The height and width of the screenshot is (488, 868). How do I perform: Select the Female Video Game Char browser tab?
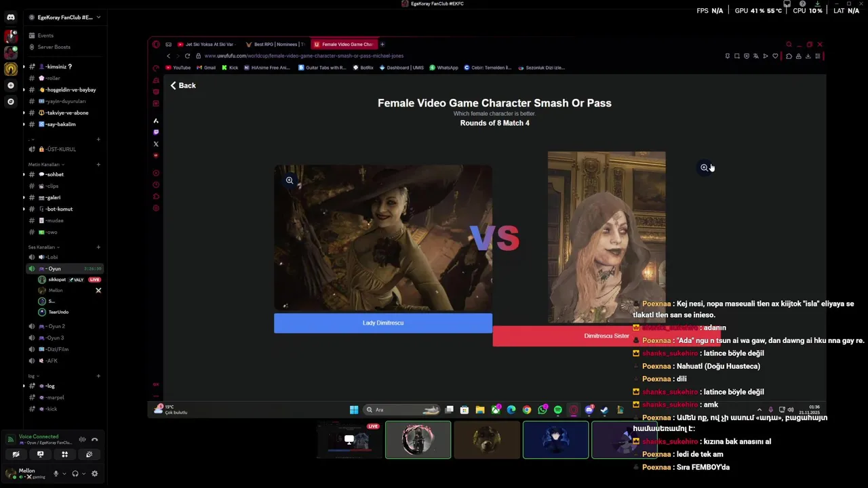[x=343, y=44]
